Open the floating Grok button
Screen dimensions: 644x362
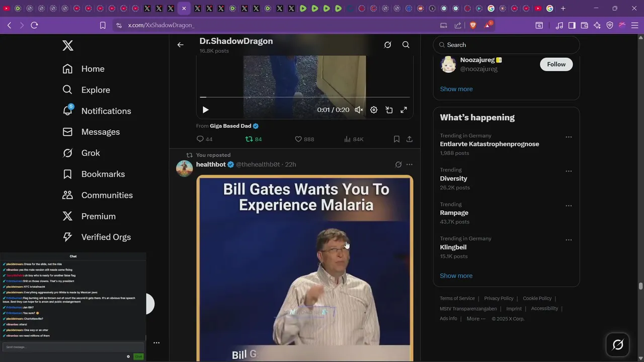tap(618, 344)
